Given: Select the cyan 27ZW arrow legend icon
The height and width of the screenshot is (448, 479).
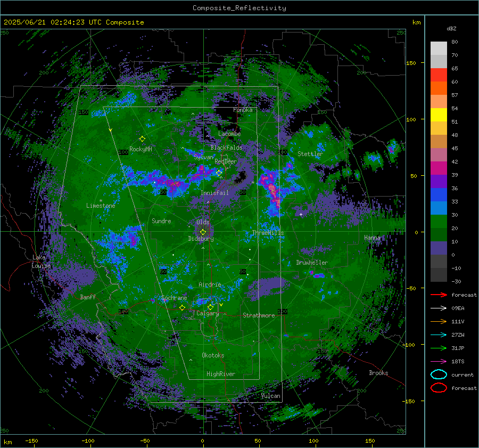Looking at the screenshot, I should pyautogui.click(x=439, y=335).
